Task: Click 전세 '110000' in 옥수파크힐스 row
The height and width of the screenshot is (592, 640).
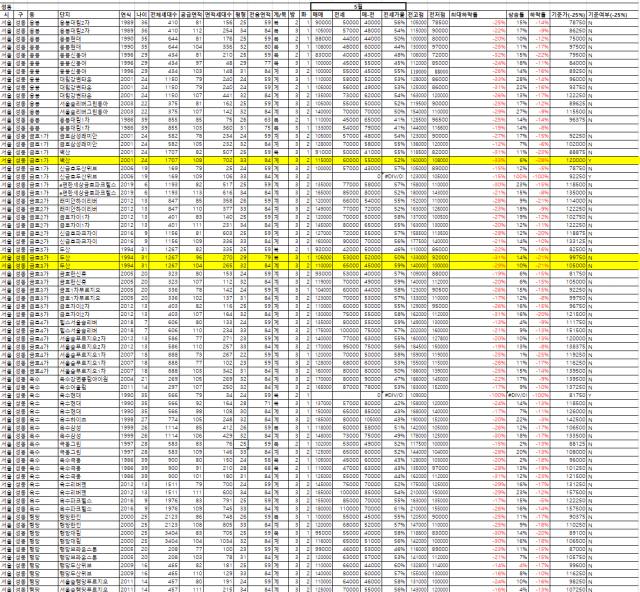Action: tap(349, 509)
